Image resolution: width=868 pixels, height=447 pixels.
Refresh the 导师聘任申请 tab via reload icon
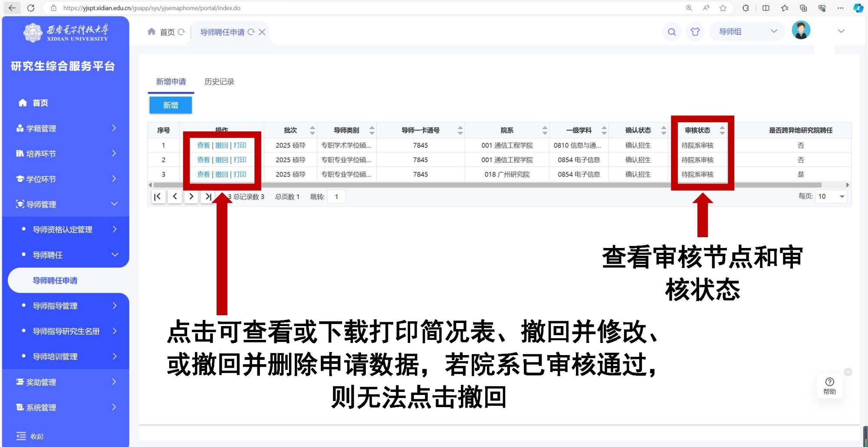tap(251, 32)
